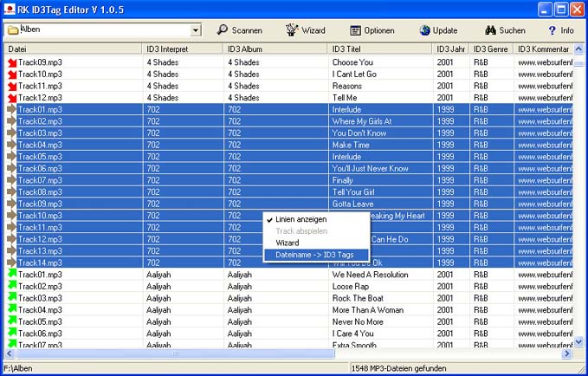
Task: Select the Track05.mp3 Never No More row
Action: coord(260,321)
